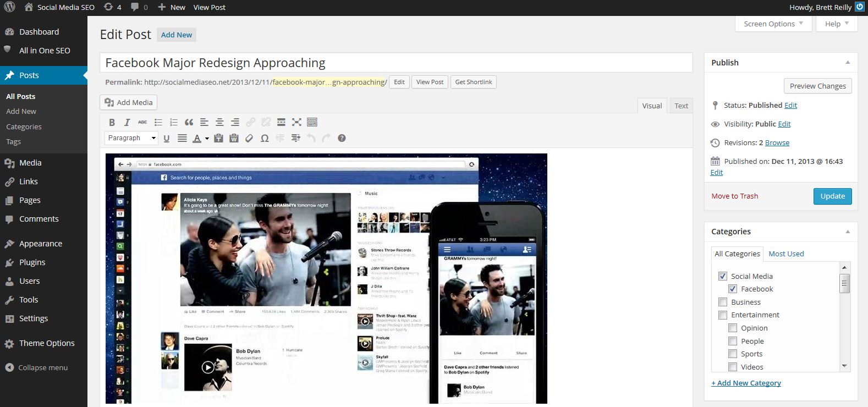
Task: Toggle italic formatting in editor toolbar
Action: [127, 122]
